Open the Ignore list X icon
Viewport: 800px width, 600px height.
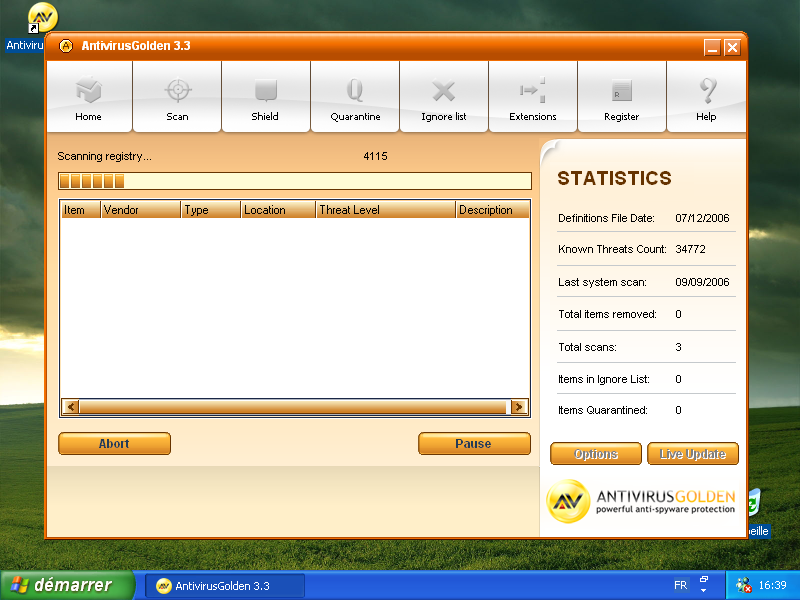pos(443,91)
